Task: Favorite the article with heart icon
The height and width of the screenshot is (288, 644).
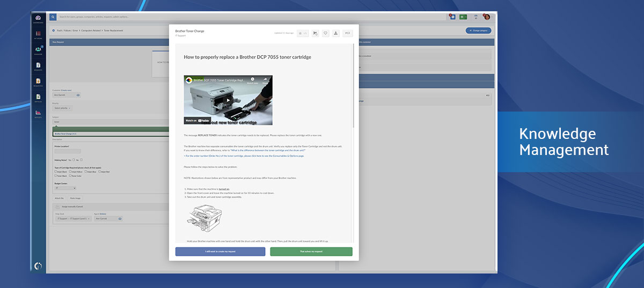Action: coord(325,33)
